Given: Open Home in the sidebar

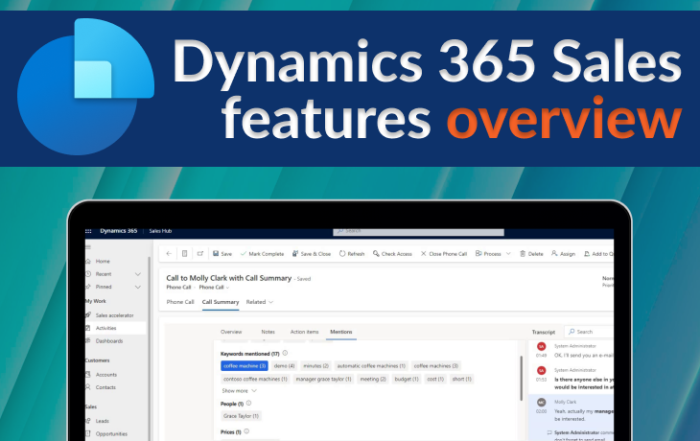Looking at the screenshot, I should (103, 261).
